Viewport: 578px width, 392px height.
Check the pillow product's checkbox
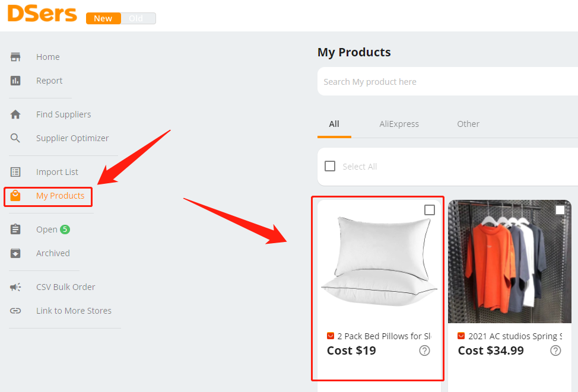coord(430,210)
